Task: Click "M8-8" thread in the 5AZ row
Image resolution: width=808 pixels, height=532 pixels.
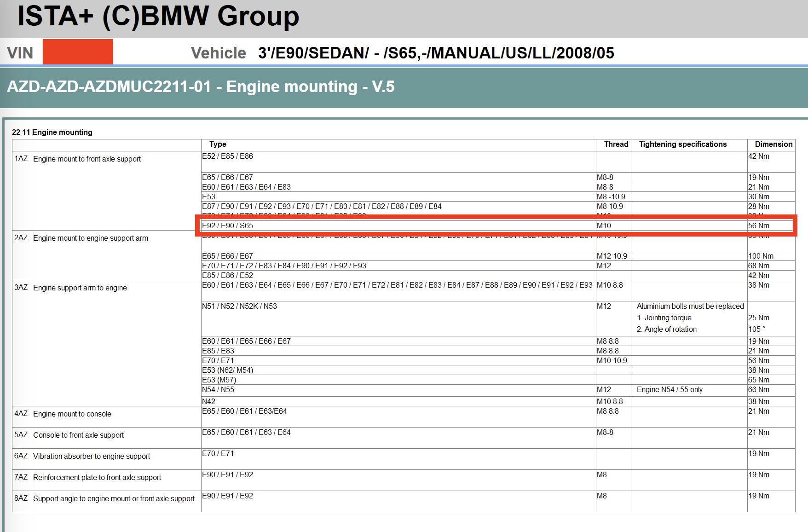Action: (x=605, y=432)
